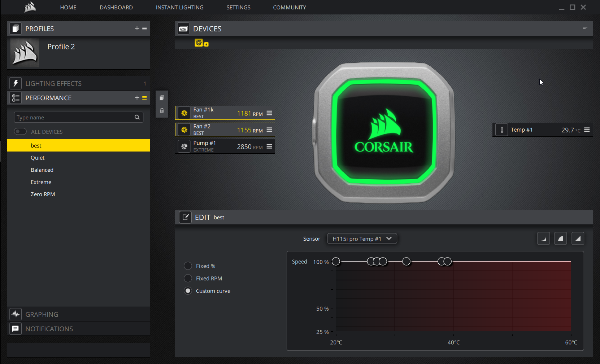This screenshot has height=364, width=600.
Task: Select the Quiet preset
Action: 79,158
